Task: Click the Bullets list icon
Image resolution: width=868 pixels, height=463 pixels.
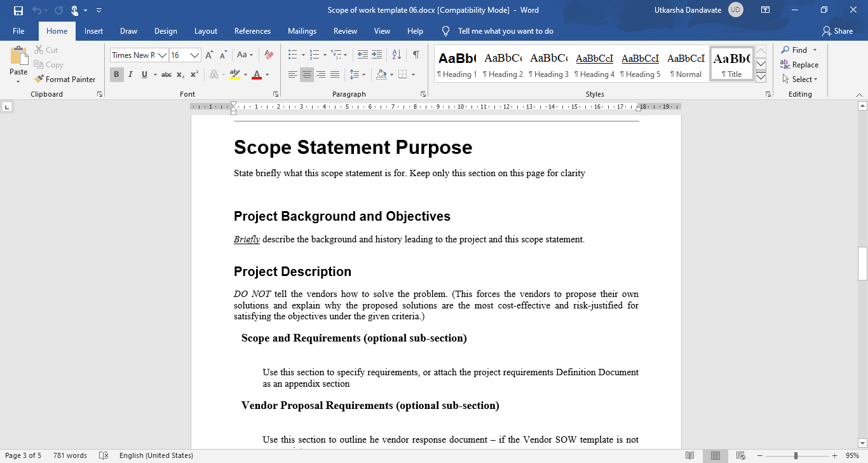Action: click(x=292, y=55)
